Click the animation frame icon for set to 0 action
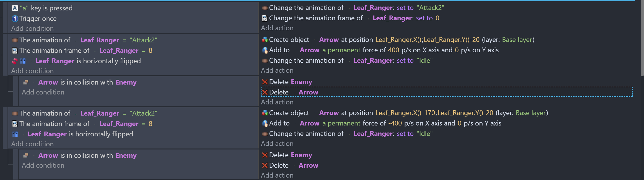 click(x=264, y=18)
